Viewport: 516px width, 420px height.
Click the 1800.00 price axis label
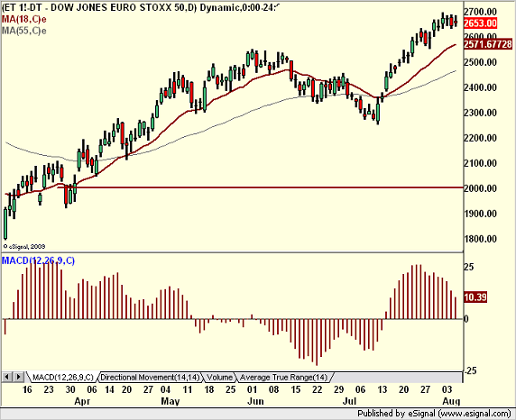click(481, 239)
